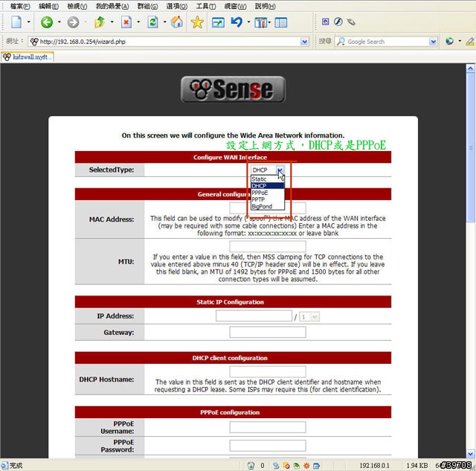Click into the Google Search field
Screen dimensions: 476x471
click(x=387, y=42)
